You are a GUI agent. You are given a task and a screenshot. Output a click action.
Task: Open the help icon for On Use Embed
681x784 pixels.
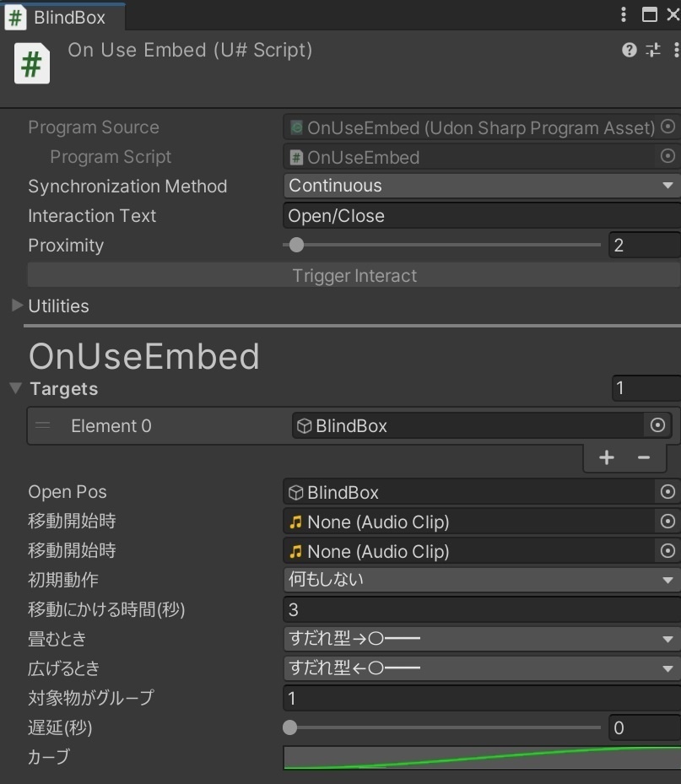point(629,50)
